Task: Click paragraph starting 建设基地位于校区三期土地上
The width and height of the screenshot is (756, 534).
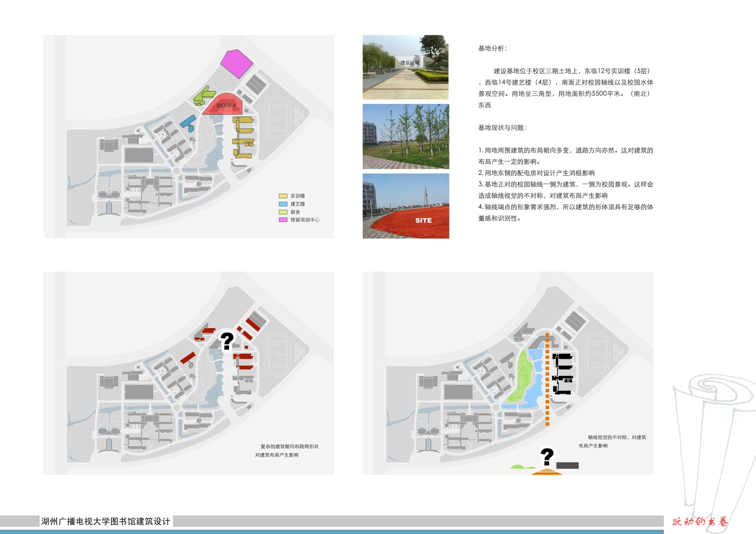Action: [566, 88]
